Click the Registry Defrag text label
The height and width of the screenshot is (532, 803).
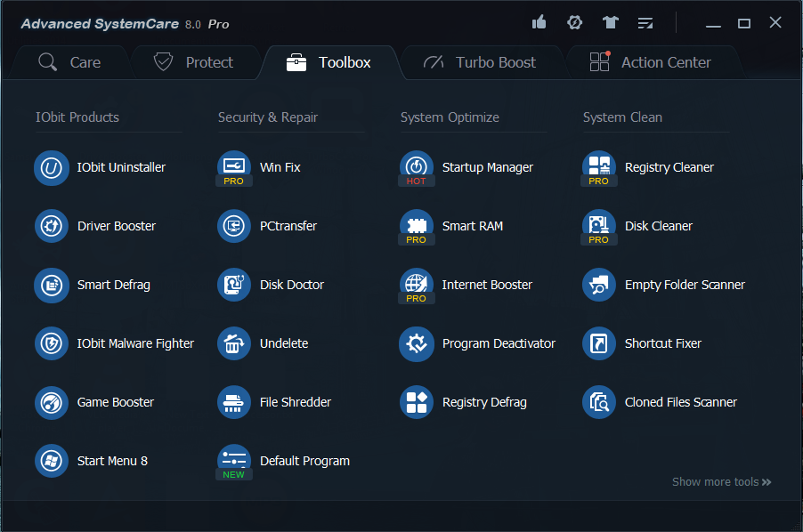coord(484,403)
